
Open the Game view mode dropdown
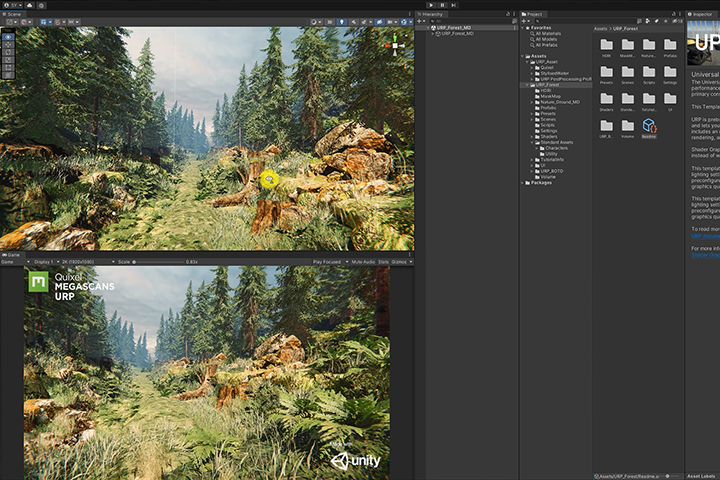tap(15, 262)
